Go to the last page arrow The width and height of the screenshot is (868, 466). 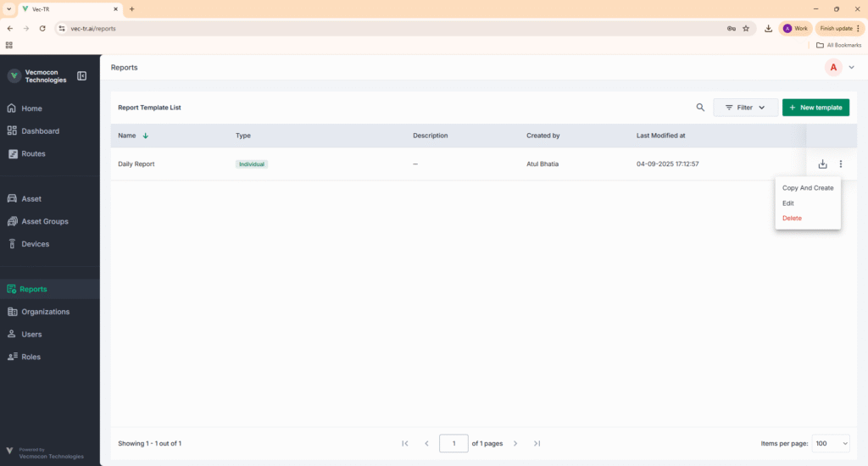point(537,443)
